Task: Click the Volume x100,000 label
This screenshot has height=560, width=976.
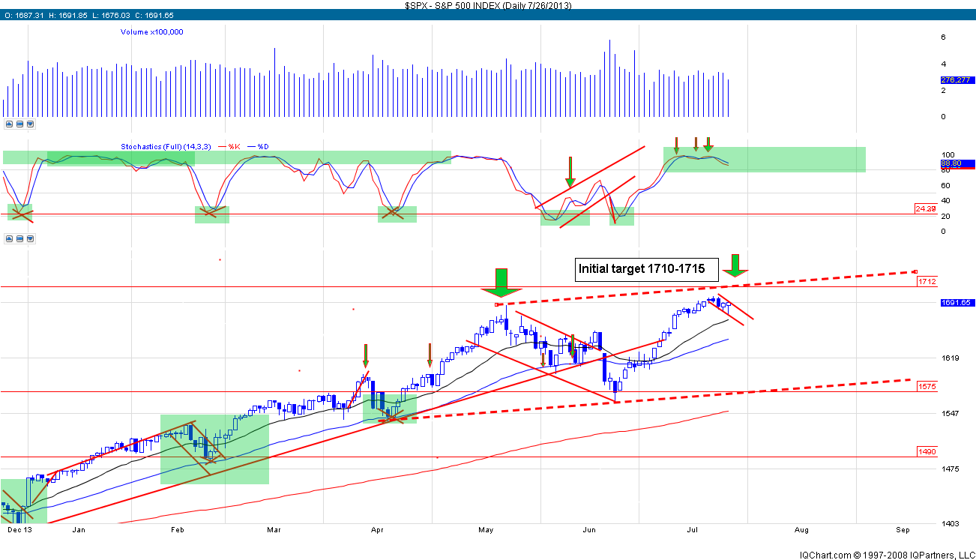Action: [151, 32]
